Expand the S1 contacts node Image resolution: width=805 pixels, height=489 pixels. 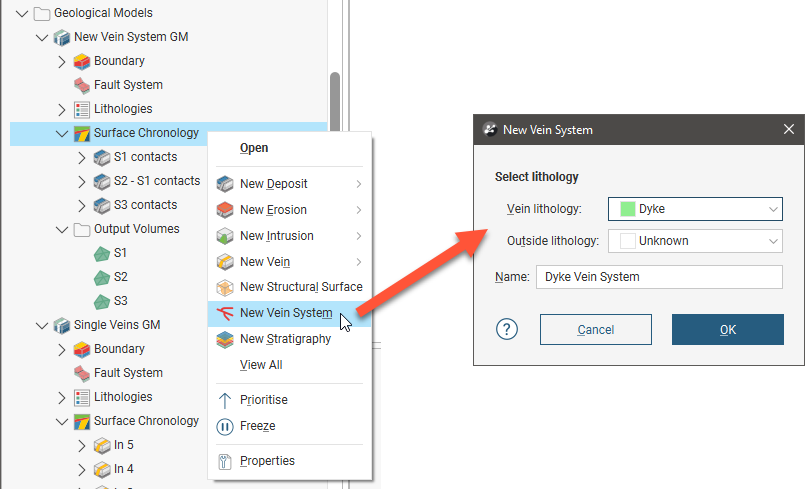click(82, 158)
